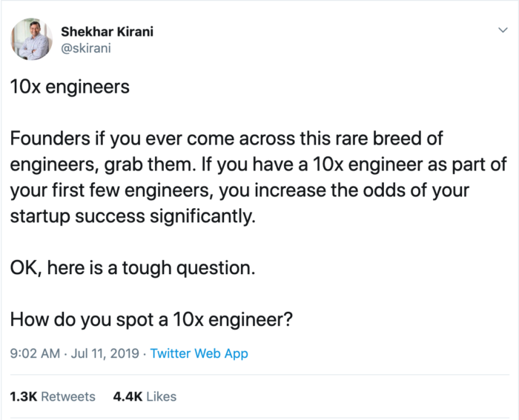The height and width of the screenshot is (420, 519).
Task: Open Shekhar Kirani's profile avatar photo
Action: (x=31, y=39)
